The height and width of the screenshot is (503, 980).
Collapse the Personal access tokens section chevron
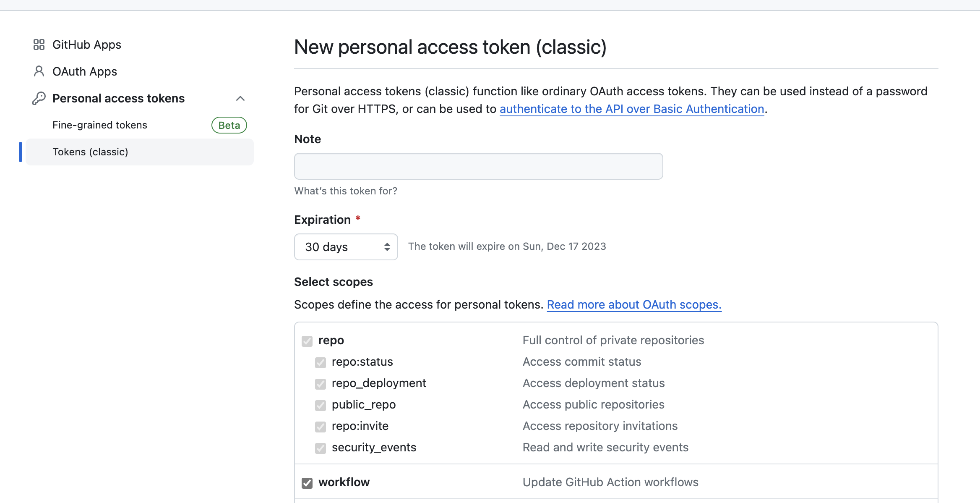pyautogui.click(x=240, y=99)
